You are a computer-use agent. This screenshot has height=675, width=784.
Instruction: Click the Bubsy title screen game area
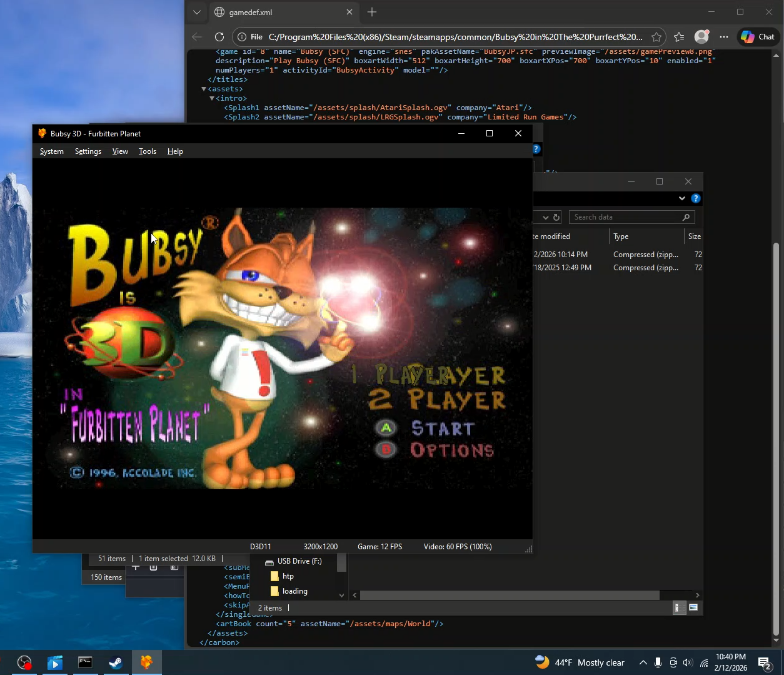coord(283,348)
